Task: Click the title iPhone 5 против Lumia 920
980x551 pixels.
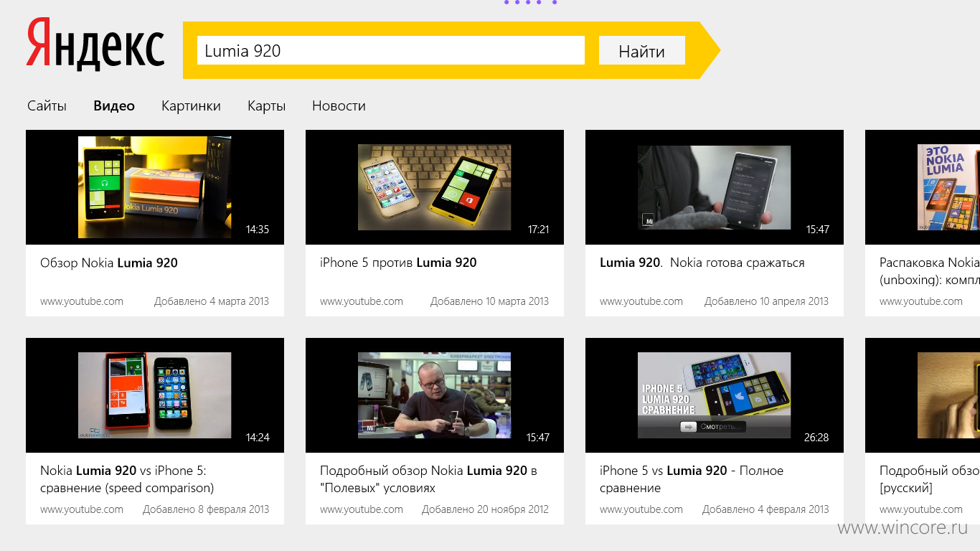Action: [x=398, y=263]
